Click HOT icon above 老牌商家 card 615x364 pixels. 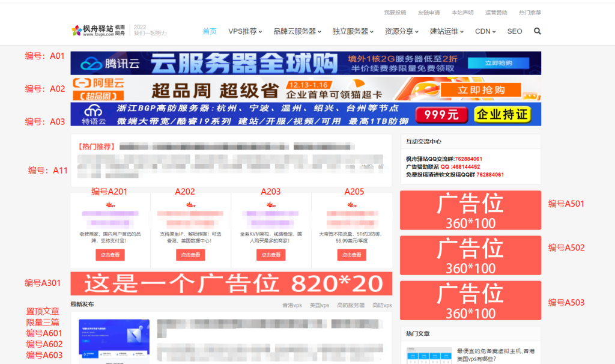pyautogui.click(x=111, y=204)
